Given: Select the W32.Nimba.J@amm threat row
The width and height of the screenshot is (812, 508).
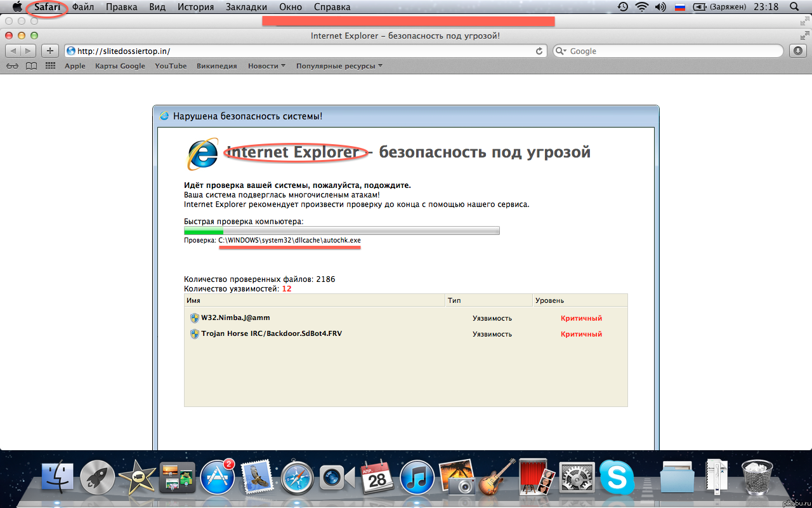Looking at the screenshot, I should pos(406,318).
